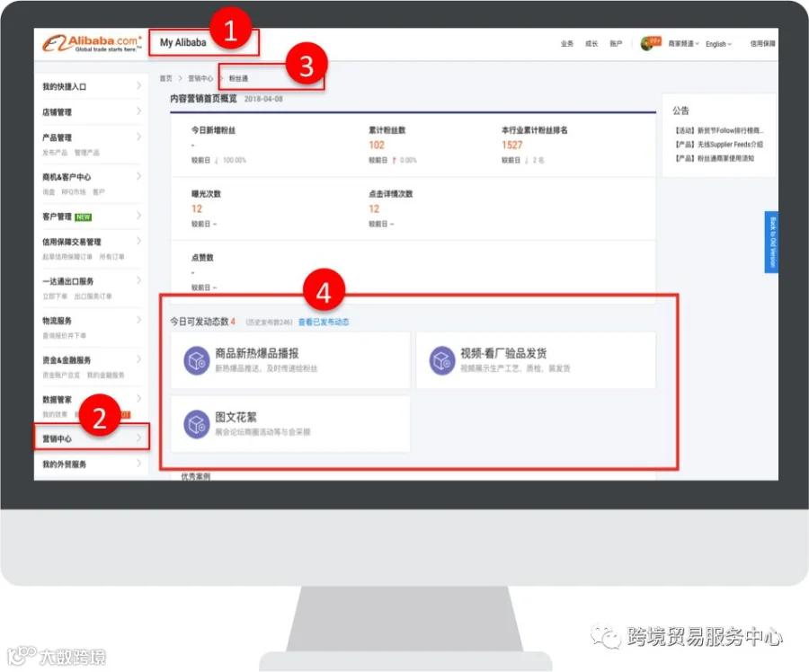Open the 视频-看厂验品发货 card
The width and height of the screenshot is (809, 672).
tap(536, 360)
